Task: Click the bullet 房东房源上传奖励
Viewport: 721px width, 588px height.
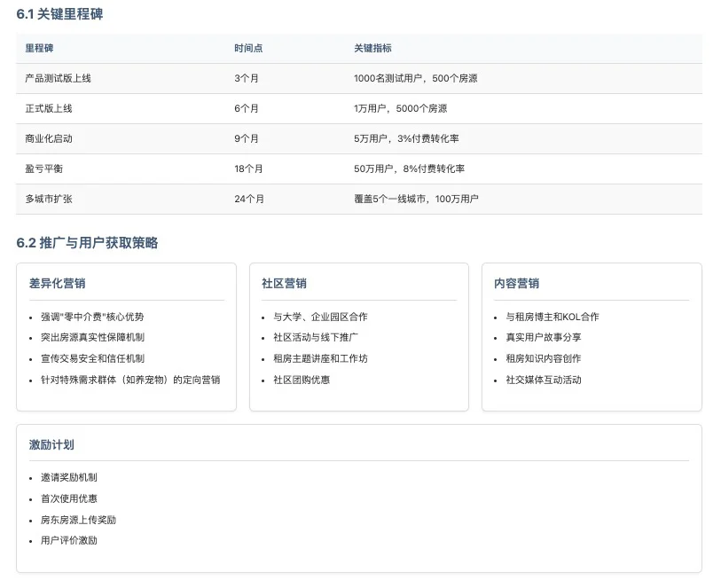Action: click(78, 520)
